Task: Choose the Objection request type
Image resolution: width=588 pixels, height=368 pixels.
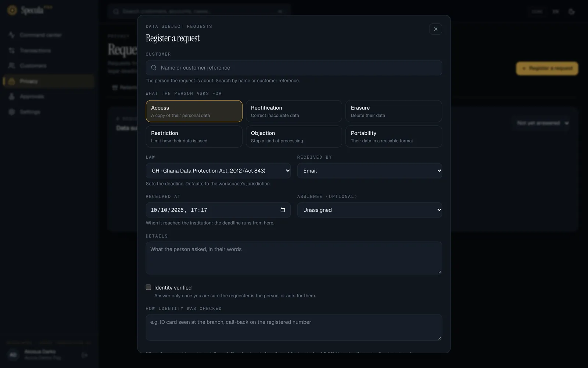Action: coord(294,137)
